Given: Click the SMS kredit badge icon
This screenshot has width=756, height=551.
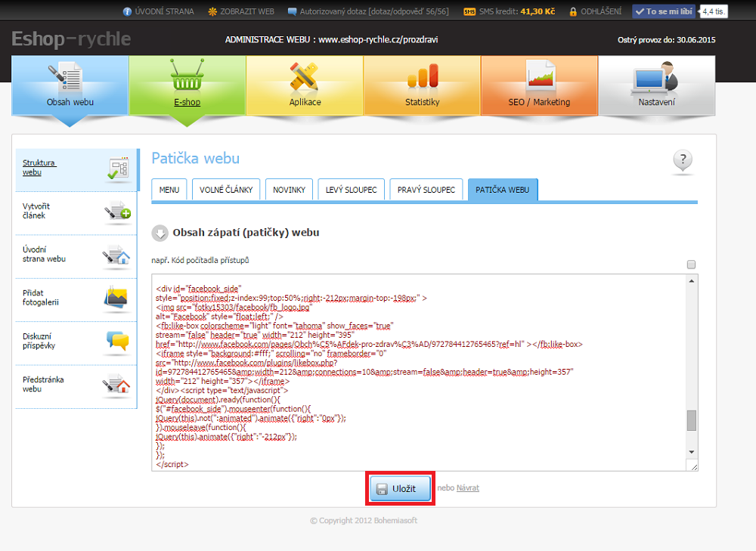Looking at the screenshot, I should click(469, 11).
